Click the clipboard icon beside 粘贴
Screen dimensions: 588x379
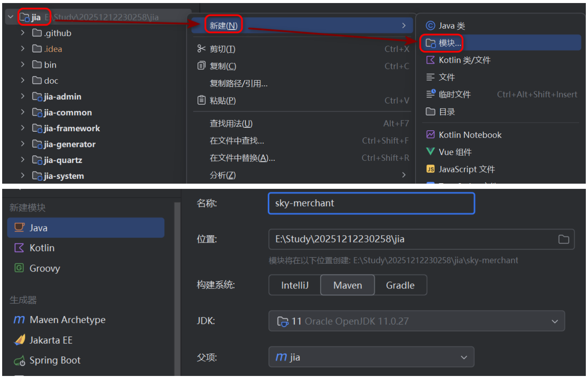201,100
